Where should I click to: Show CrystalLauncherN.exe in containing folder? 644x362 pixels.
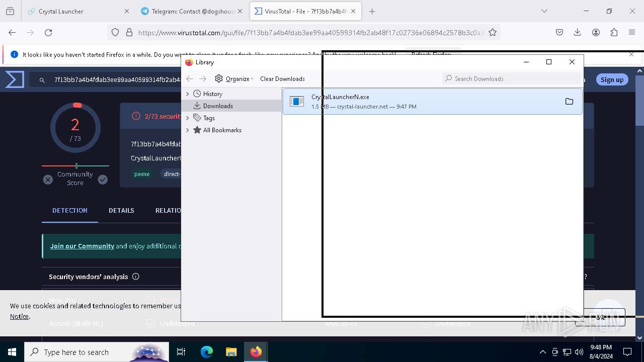click(569, 102)
